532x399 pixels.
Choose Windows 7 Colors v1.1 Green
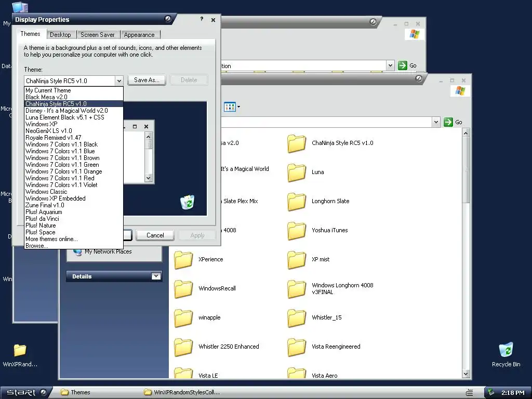click(74, 165)
